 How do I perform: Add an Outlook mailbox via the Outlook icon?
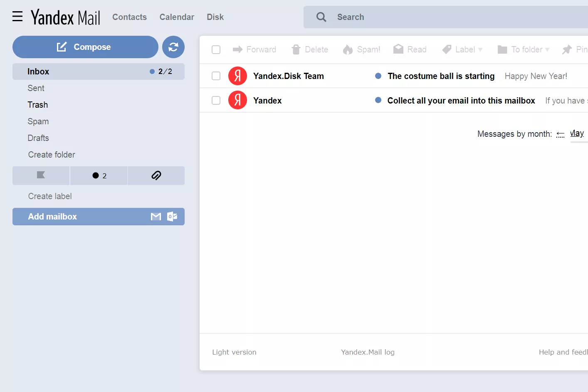[x=173, y=216]
